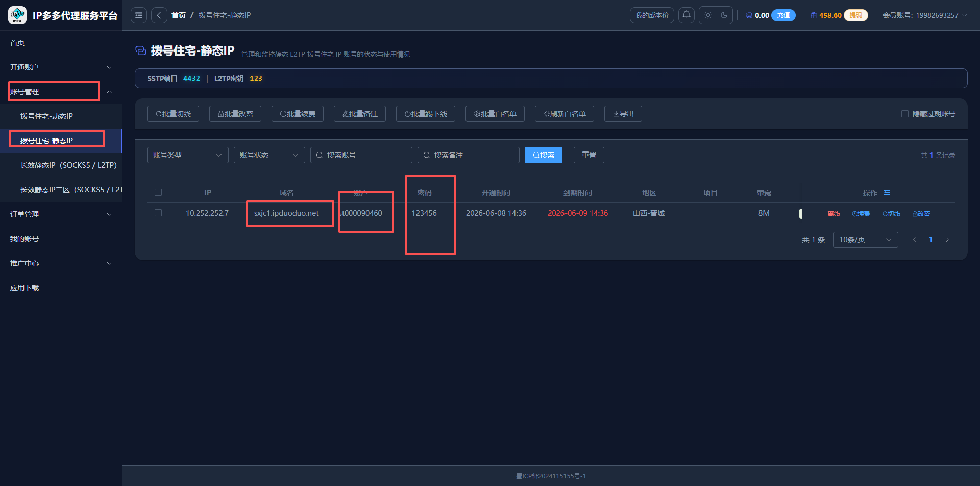
Task: Click the page title link icon
Action: click(140, 50)
